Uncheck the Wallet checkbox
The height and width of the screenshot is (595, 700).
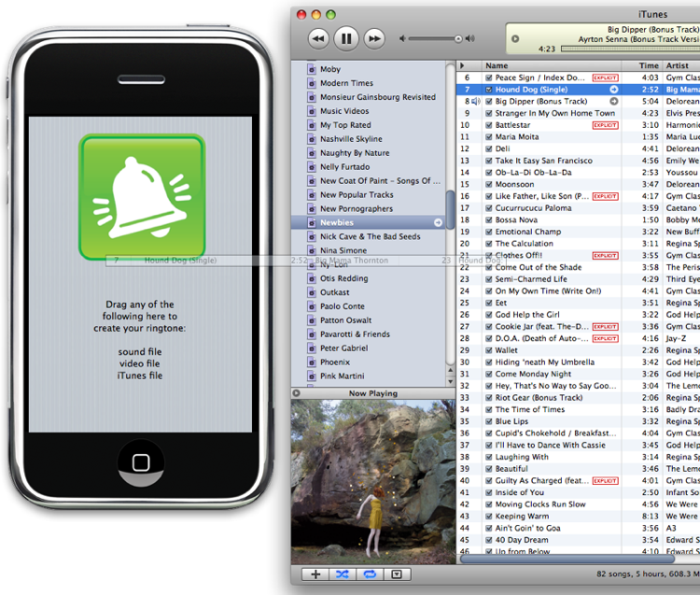(x=489, y=350)
